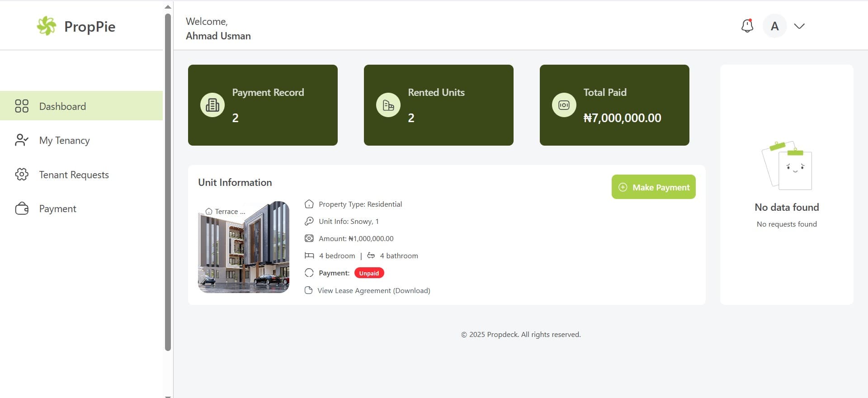Click the Total Paid money icon

coord(564,105)
